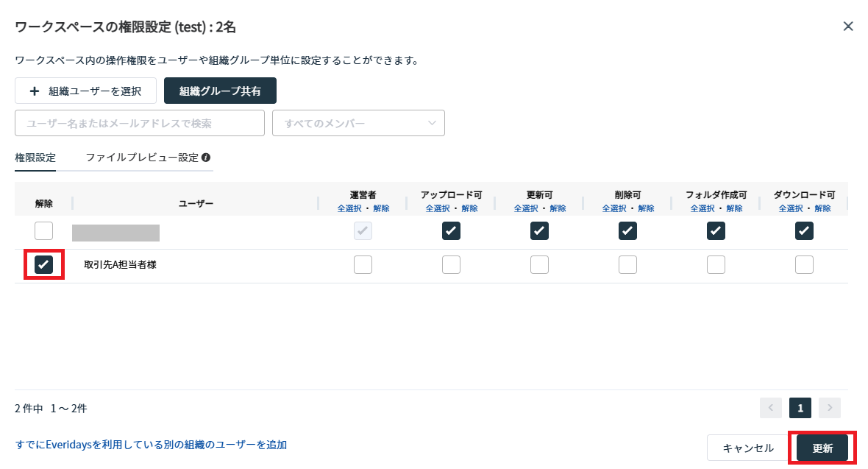The height and width of the screenshot is (469, 868).
Task: Clear all under ダウンロード可 column
Action: pos(822,208)
